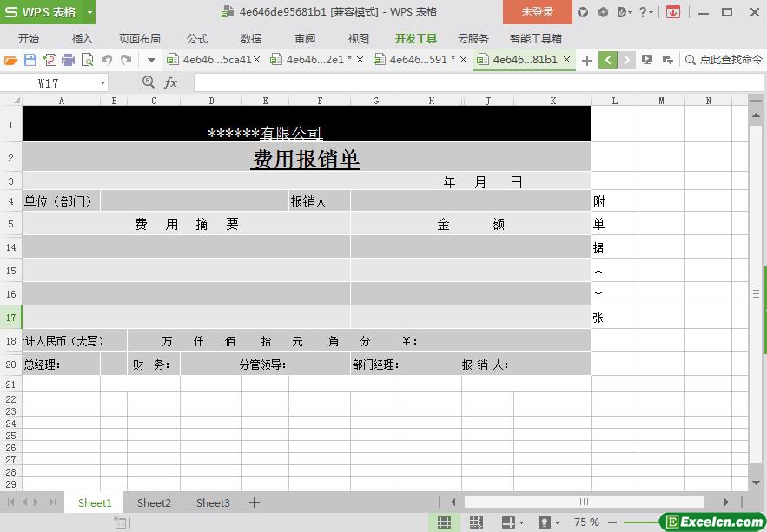Close the 4e646...5ca41 document tab

(x=256, y=60)
